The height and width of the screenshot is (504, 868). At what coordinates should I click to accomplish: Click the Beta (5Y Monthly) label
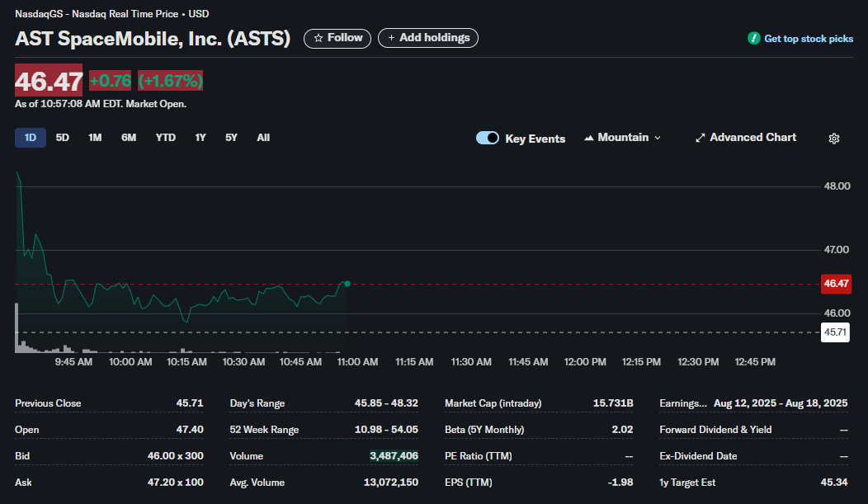[484, 430]
